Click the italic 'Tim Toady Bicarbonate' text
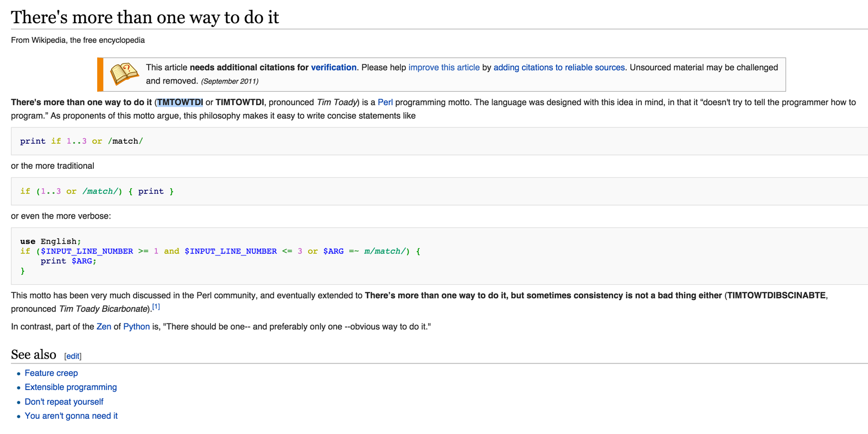868x434 pixels. (103, 309)
